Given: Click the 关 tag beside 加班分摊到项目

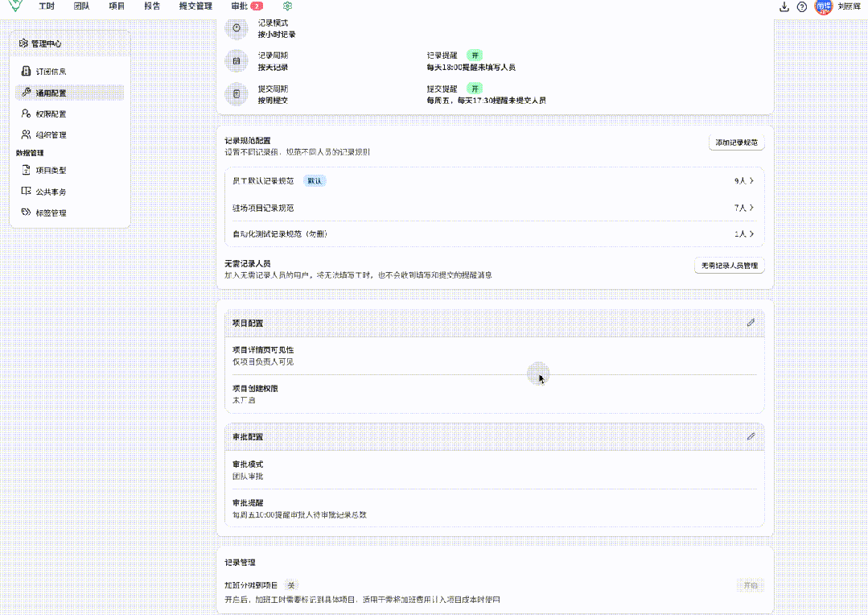Looking at the screenshot, I should [x=291, y=585].
